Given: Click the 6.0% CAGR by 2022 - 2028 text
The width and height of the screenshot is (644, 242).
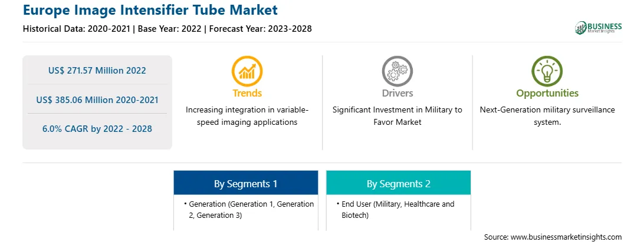Looking at the screenshot, I should 97,128.
